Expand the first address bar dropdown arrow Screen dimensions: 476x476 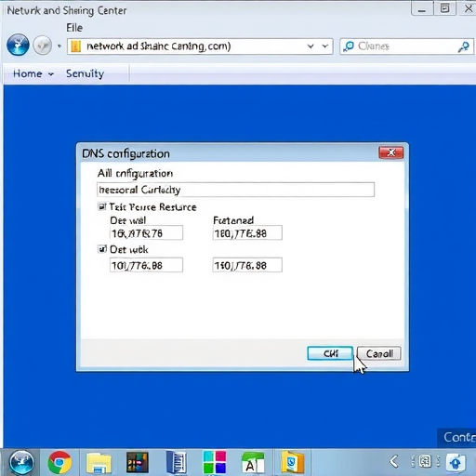pos(311,46)
